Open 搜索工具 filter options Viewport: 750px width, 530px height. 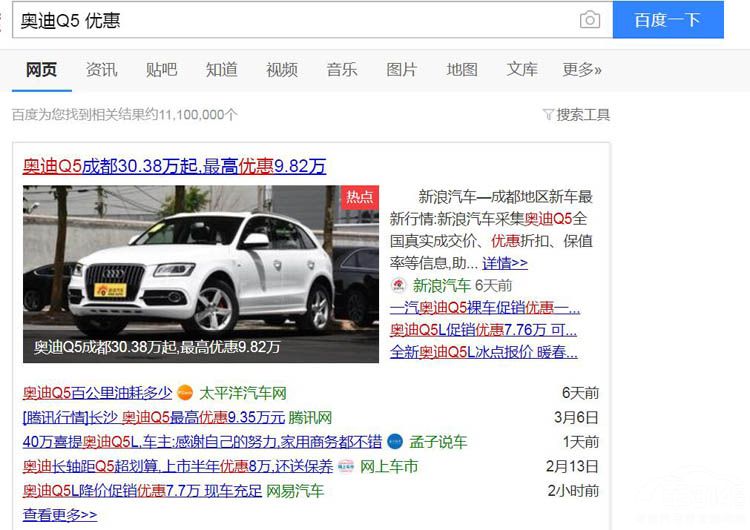pos(583,115)
